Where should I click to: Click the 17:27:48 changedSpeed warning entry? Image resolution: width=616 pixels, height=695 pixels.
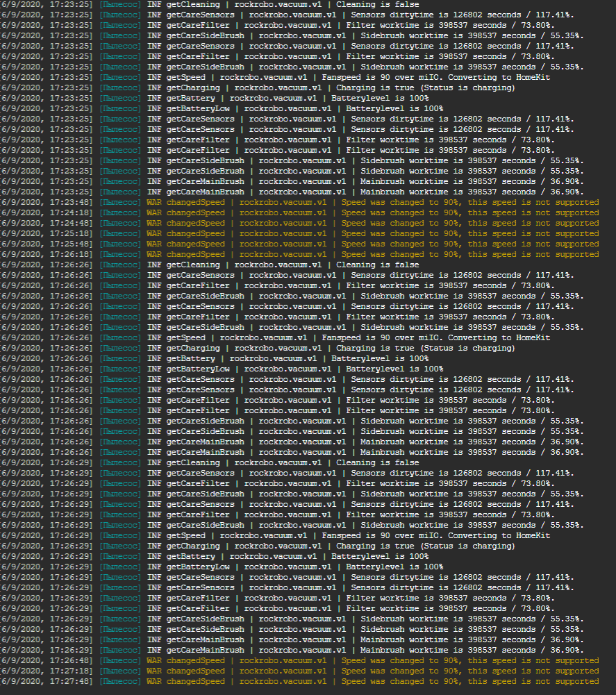tap(299, 681)
